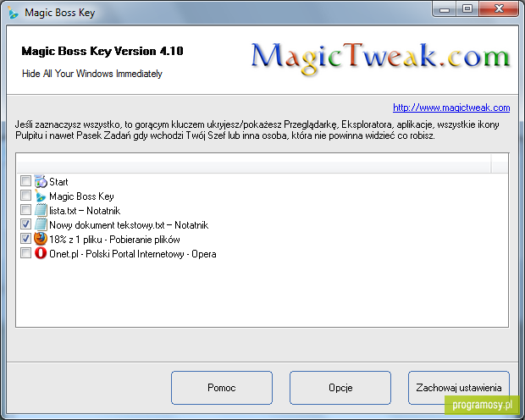Image resolution: width=525 pixels, height=420 pixels.
Task: Select Nowy dokument tekstowy.txt – Notatnik entry
Action: coord(129,225)
